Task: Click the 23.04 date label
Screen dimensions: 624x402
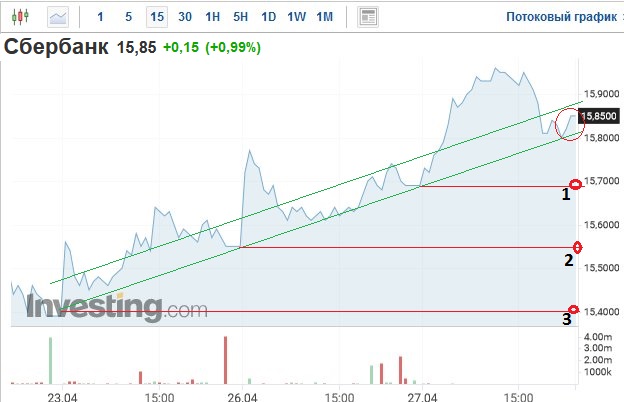Action: [x=62, y=397]
